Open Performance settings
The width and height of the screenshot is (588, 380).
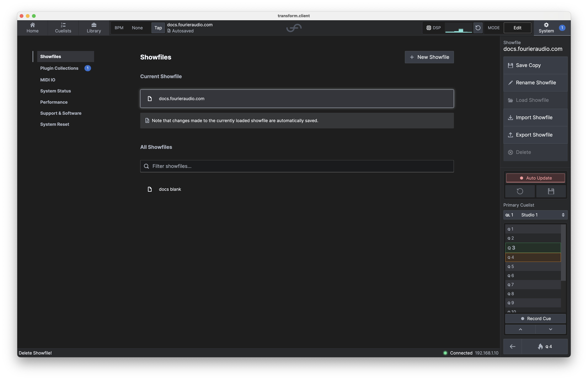54,102
